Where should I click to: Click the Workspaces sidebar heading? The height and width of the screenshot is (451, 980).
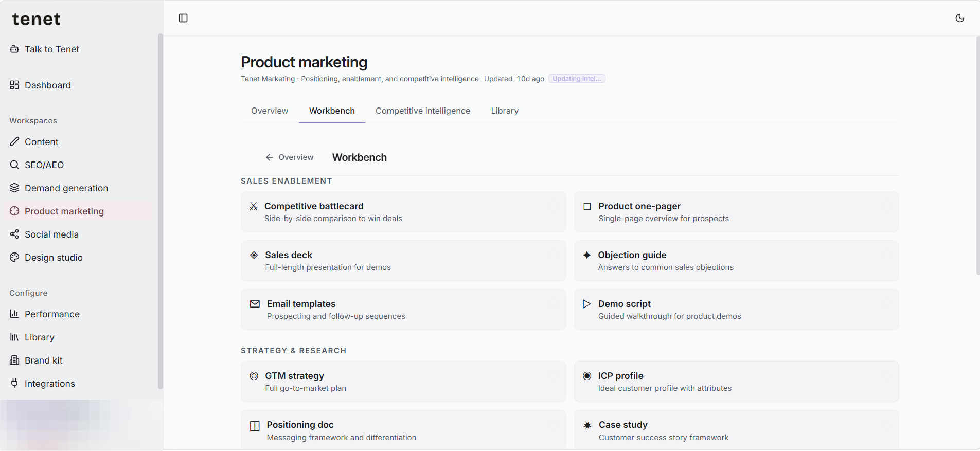[x=33, y=121]
